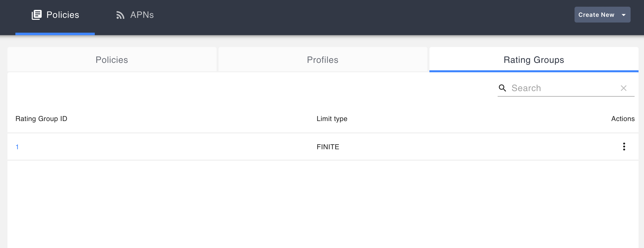
Task: Switch to the Policies tab
Action: 111,60
